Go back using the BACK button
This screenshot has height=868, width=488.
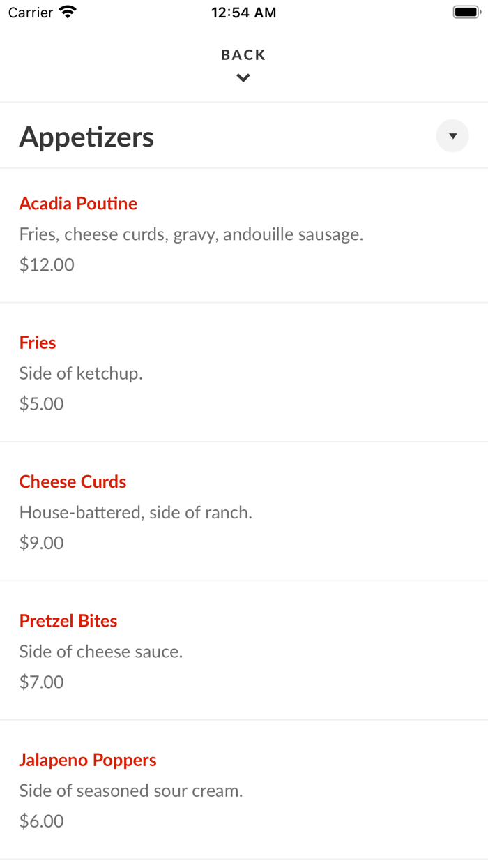pos(243,54)
